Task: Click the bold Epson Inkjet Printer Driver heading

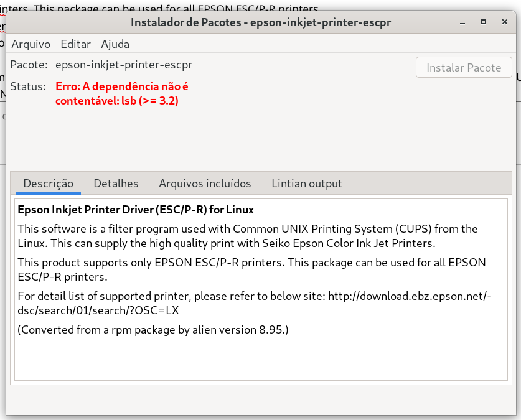Action: coord(136,210)
